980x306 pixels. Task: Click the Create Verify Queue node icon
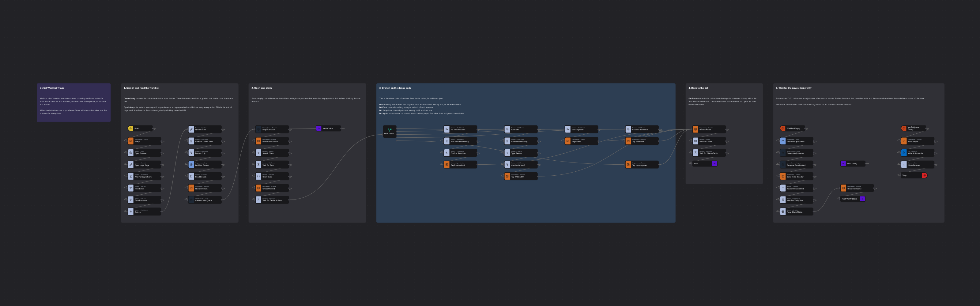tap(783, 153)
